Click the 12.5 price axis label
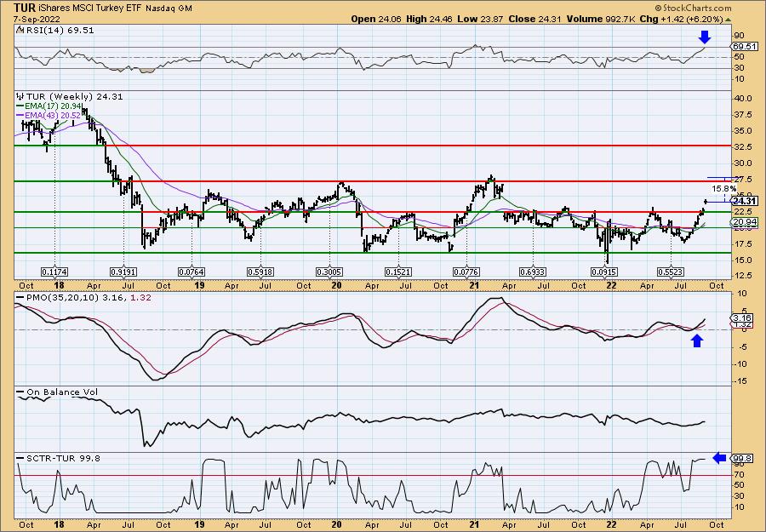Image resolution: width=766 pixels, height=532 pixels. point(742,276)
